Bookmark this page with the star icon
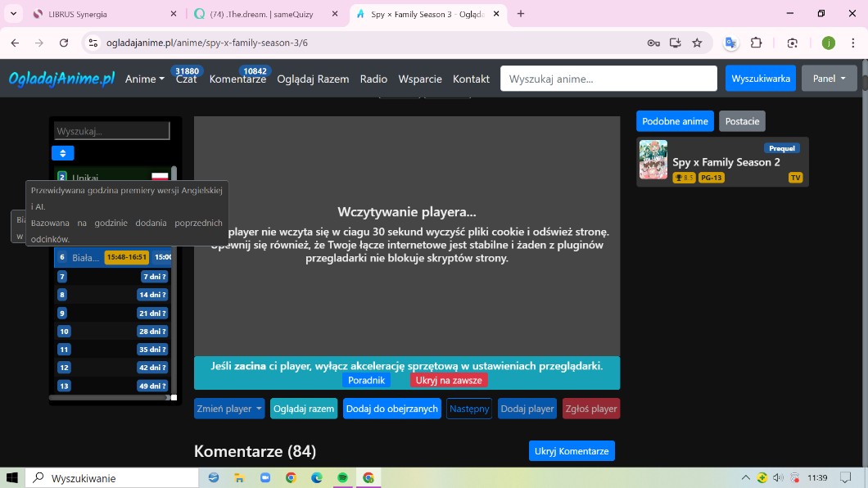Viewport: 868px width, 488px height. 697,43
